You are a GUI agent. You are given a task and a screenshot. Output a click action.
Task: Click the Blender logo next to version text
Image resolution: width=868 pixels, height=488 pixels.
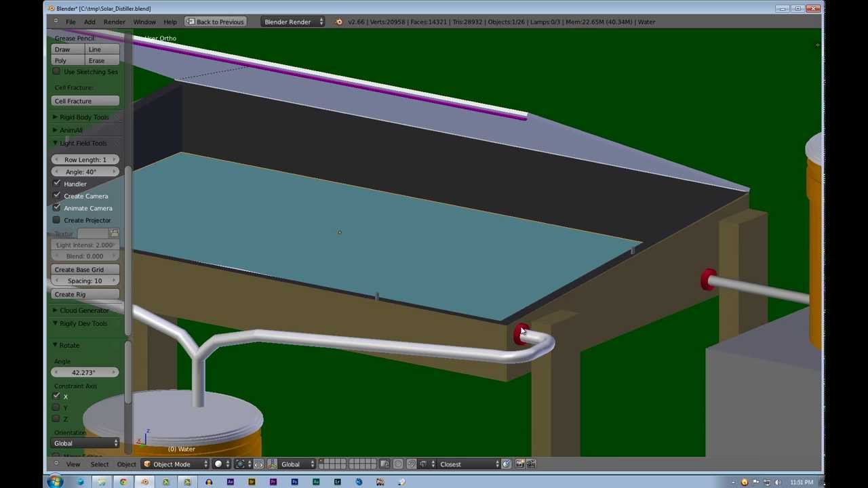point(339,22)
